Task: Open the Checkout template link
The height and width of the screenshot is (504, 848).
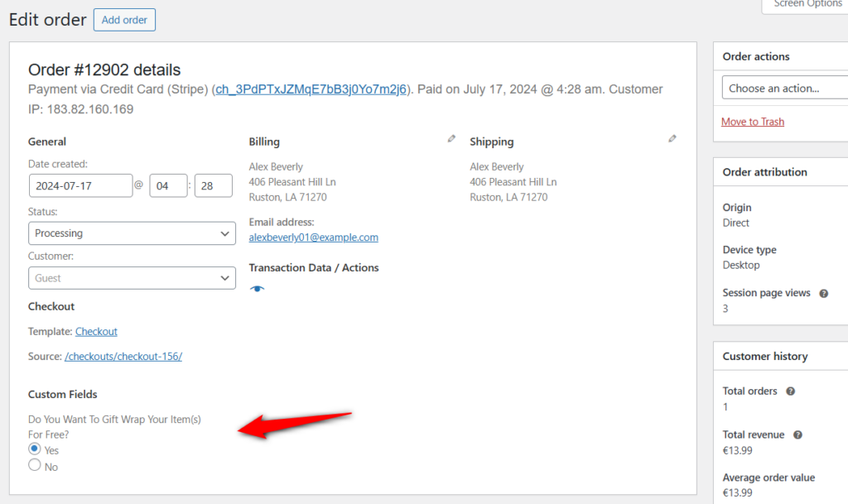Action: pyautogui.click(x=96, y=331)
